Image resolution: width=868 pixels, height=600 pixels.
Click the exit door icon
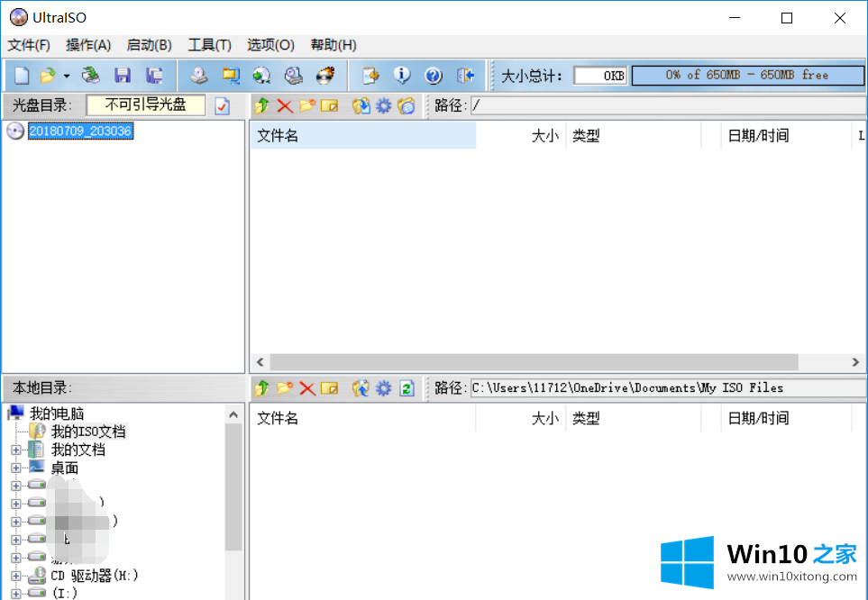466,76
